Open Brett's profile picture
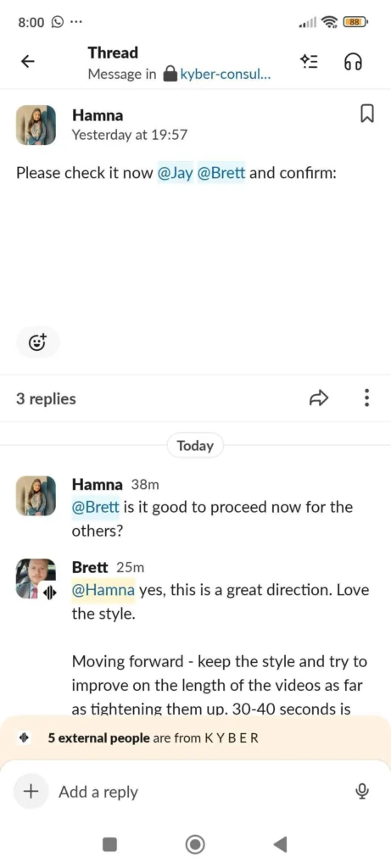The width and height of the screenshot is (391, 868). [x=36, y=579]
